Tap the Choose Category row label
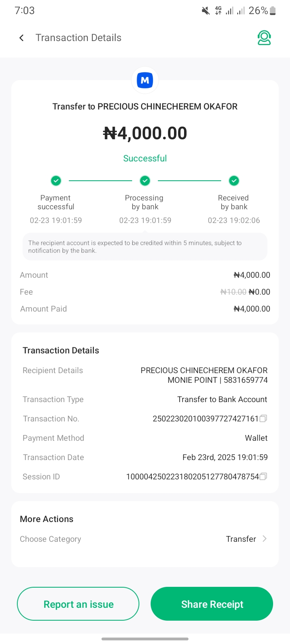The width and height of the screenshot is (290, 644). 50,539
